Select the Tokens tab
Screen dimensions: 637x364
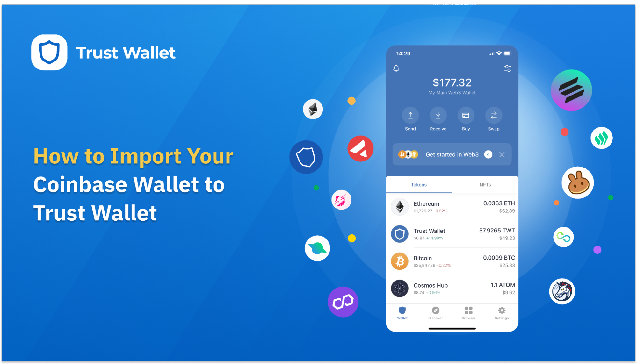point(419,185)
